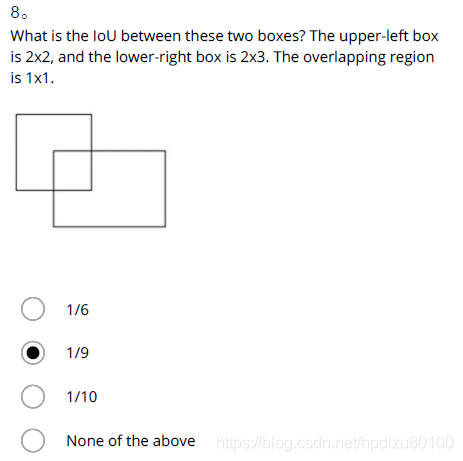Select the already checked 1/9 radio button
463x461 pixels.
point(33,353)
